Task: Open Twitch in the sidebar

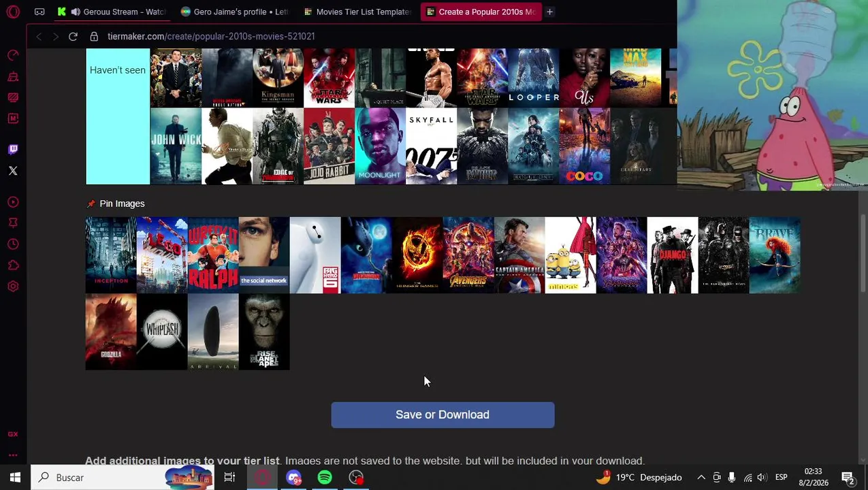Action: (13, 149)
